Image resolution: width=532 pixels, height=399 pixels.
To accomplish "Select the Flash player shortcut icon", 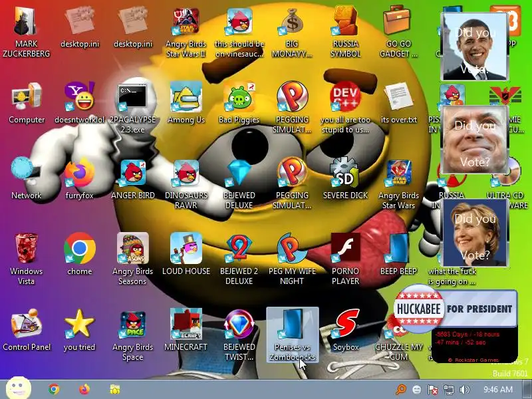I will [x=345, y=259].
